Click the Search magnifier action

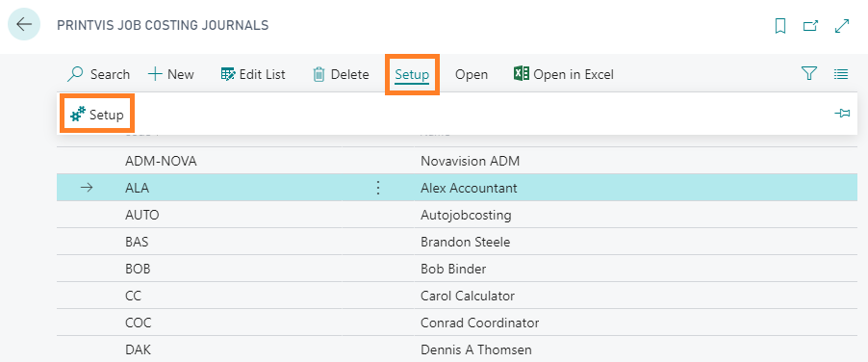click(x=98, y=74)
